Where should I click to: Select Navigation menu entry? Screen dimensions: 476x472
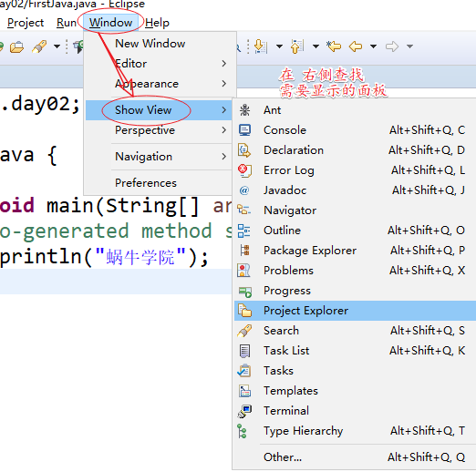[x=159, y=157]
